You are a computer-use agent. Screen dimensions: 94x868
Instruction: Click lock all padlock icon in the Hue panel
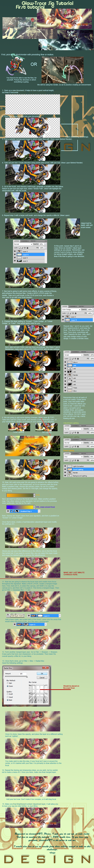point(78,460)
